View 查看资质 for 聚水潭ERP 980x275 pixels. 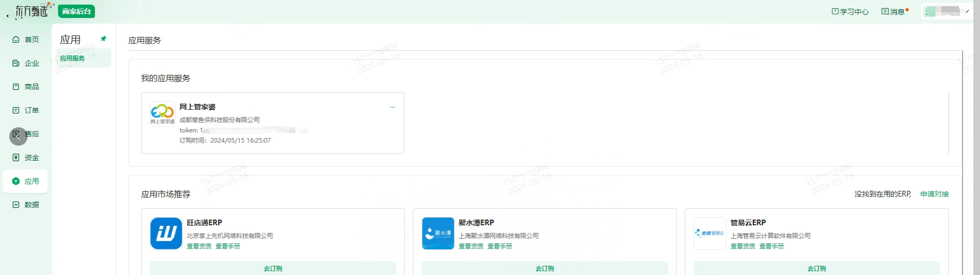pyautogui.click(x=471, y=246)
